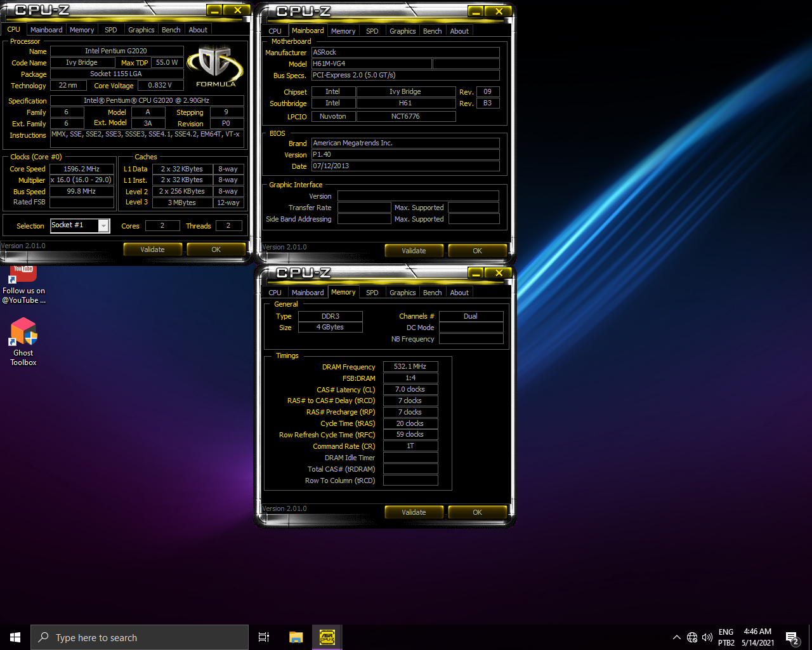Image resolution: width=812 pixels, height=650 pixels.
Task: Click the OC Formula logo
Action: point(216,66)
